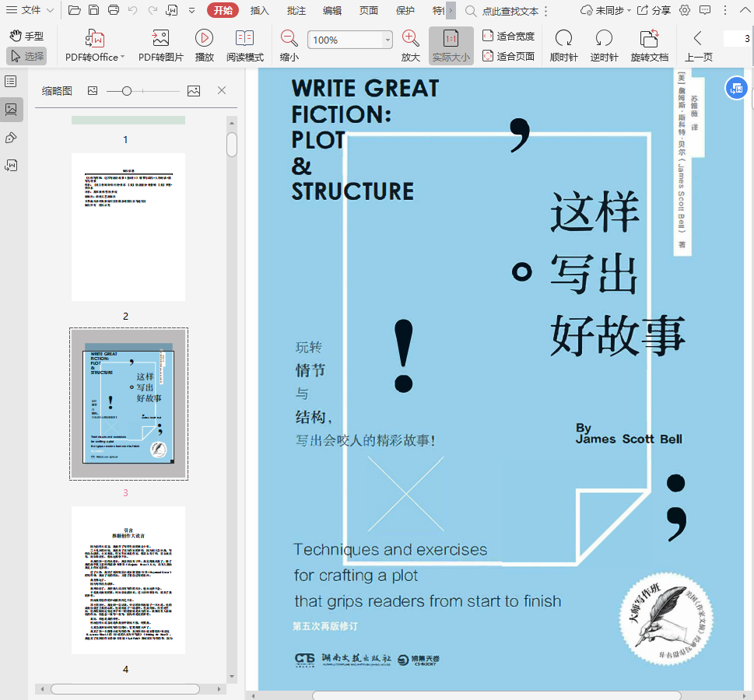
Task: Open the vertical more options menu
Action: click(x=725, y=10)
